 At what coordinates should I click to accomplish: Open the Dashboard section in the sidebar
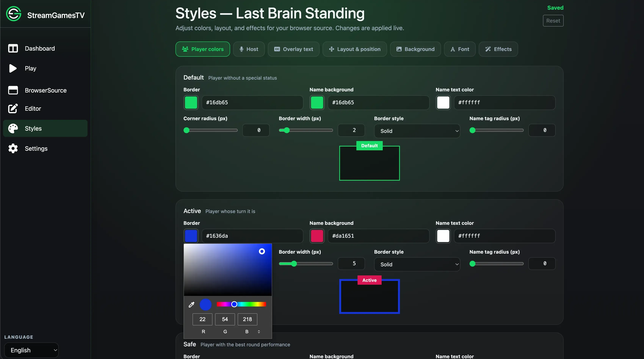pos(39,48)
